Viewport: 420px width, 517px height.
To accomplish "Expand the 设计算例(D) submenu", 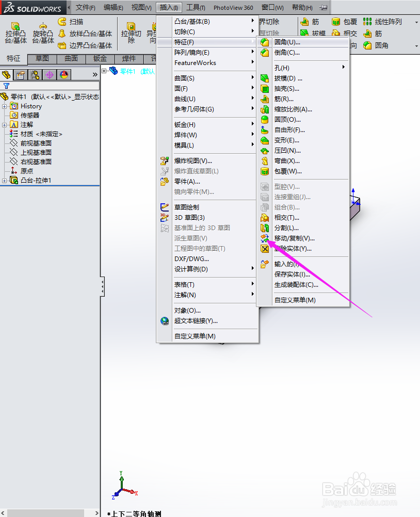I will tap(207, 269).
